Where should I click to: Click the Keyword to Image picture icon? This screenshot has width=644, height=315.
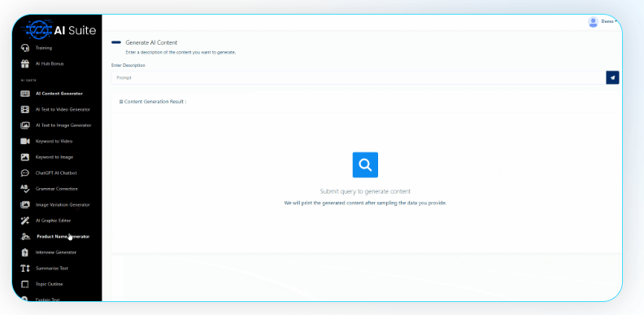(x=25, y=157)
